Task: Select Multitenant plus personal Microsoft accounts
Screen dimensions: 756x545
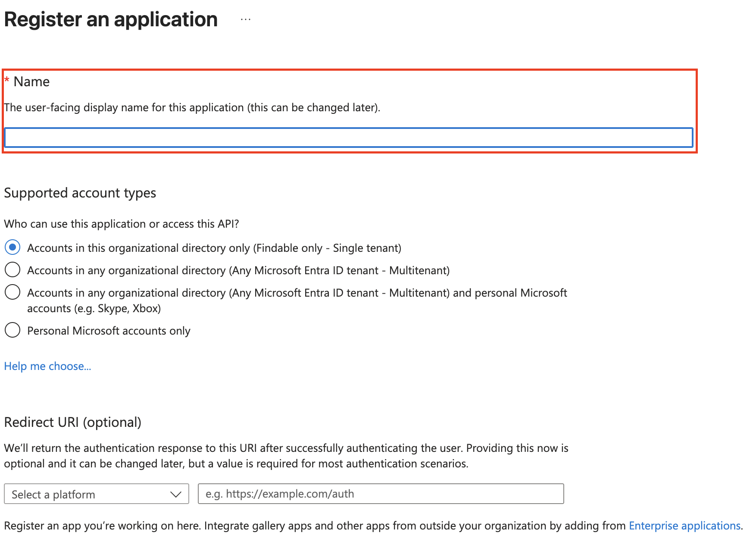Action: point(12,292)
